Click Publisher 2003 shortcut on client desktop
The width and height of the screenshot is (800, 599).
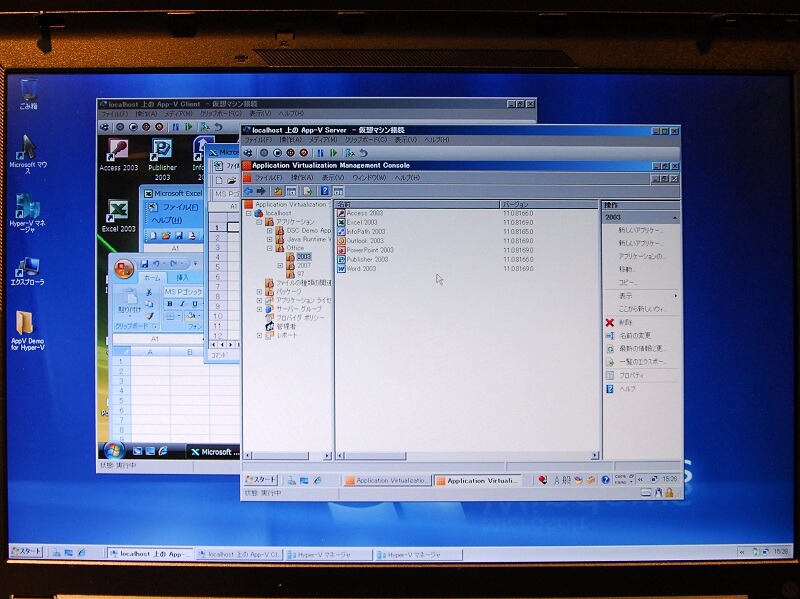pos(162,159)
